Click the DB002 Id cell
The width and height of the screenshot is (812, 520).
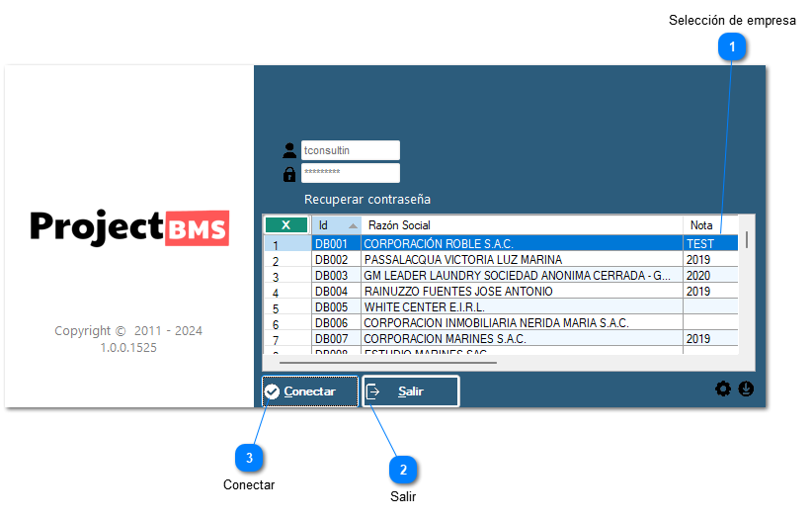coord(337,259)
